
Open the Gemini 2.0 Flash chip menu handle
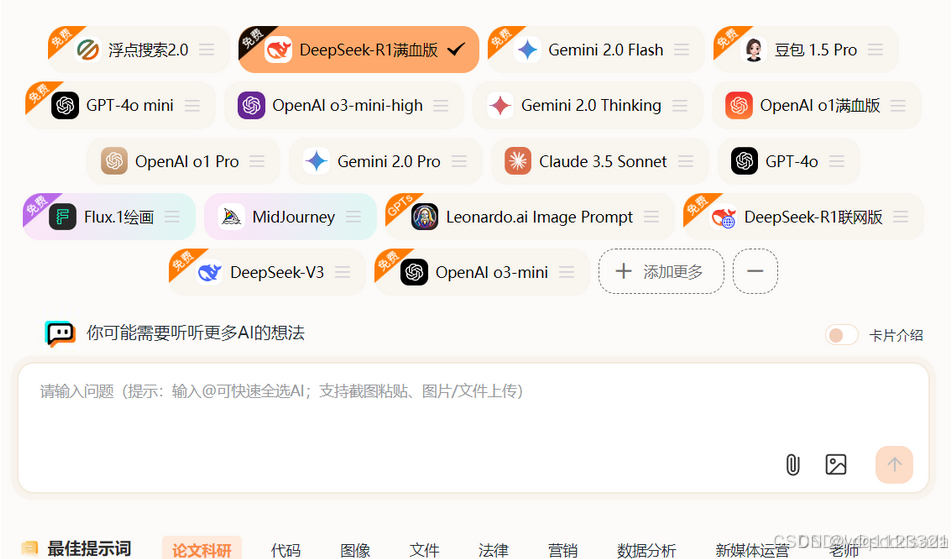click(x=681, y=50)
